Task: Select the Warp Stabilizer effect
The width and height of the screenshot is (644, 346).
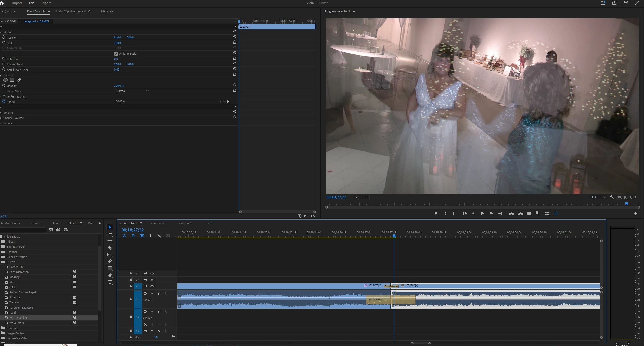Action: pyautogui.click(x=19, y=318)
